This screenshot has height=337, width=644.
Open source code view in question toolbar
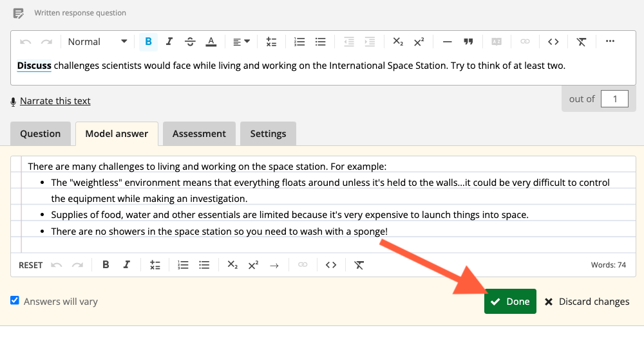553,42
